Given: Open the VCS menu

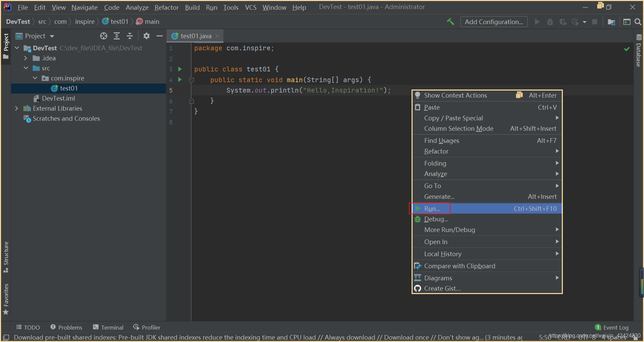Looking at the screenshot, I should point(251,7).
